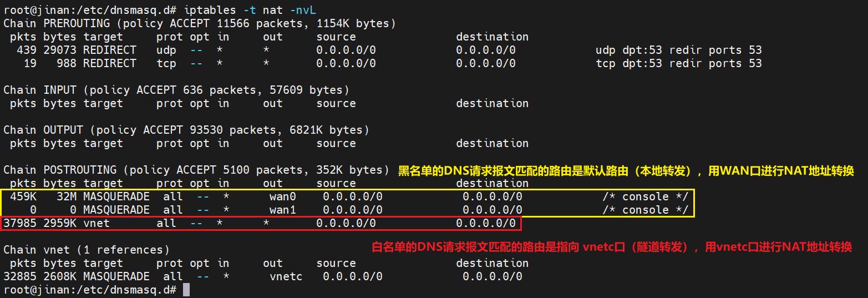The image size is (868, 298).
Task: Click the wan1 interface in MASQUERADE row
Action: [283, 210]
